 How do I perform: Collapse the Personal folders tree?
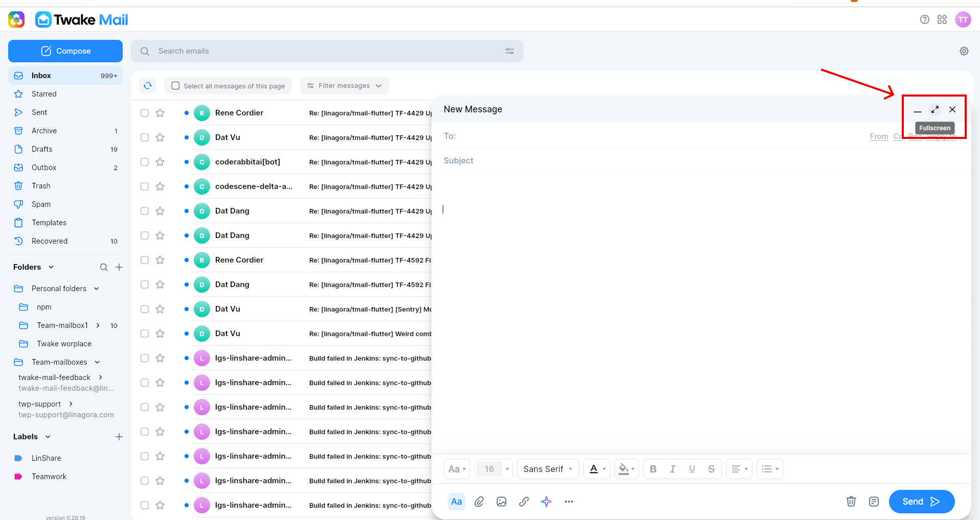click(x=96, y=289)
